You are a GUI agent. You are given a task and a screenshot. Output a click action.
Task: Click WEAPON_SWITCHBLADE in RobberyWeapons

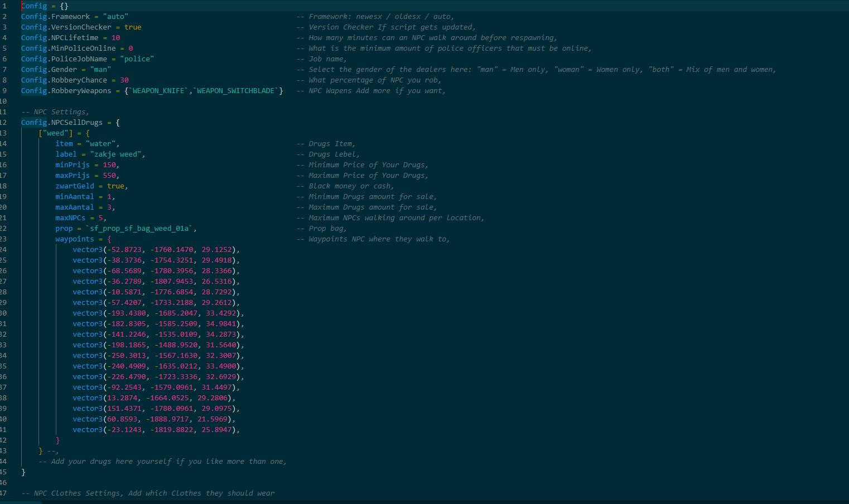tap(236, 91)
